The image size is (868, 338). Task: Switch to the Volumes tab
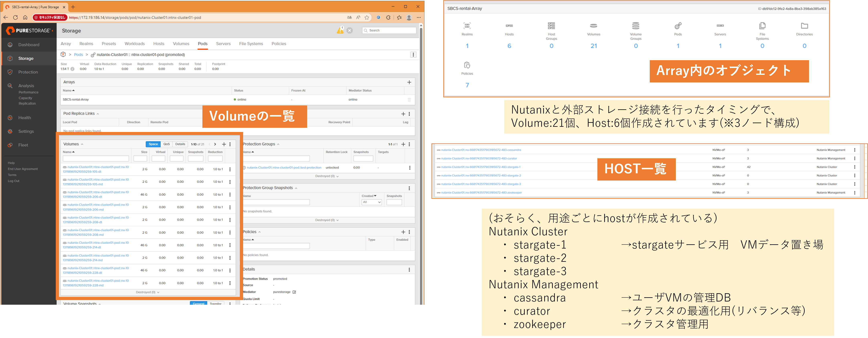181,44
